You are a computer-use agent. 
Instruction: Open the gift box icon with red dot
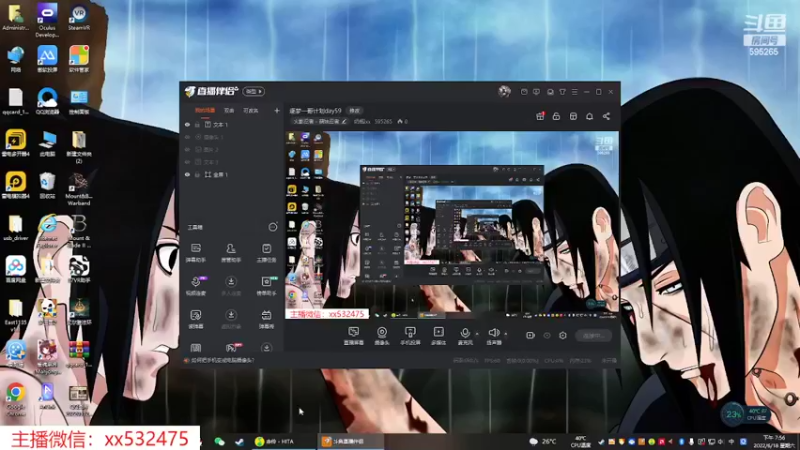[540, 116]
